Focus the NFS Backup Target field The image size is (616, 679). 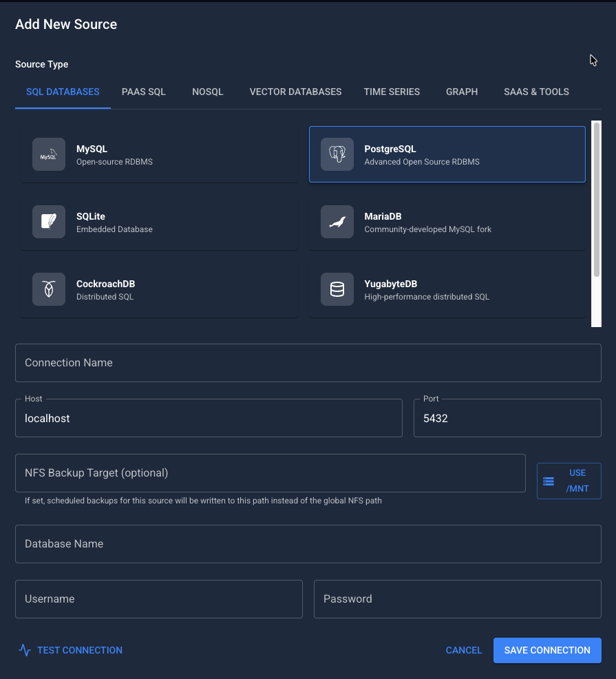[270, 473]
